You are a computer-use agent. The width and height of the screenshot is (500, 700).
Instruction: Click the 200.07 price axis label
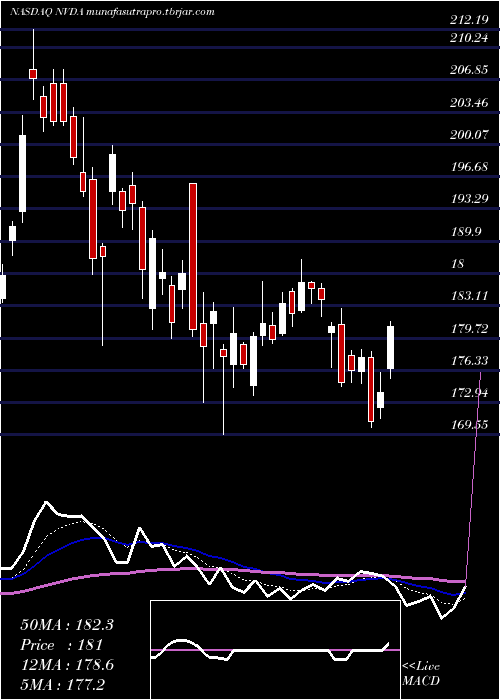point(468,135)
